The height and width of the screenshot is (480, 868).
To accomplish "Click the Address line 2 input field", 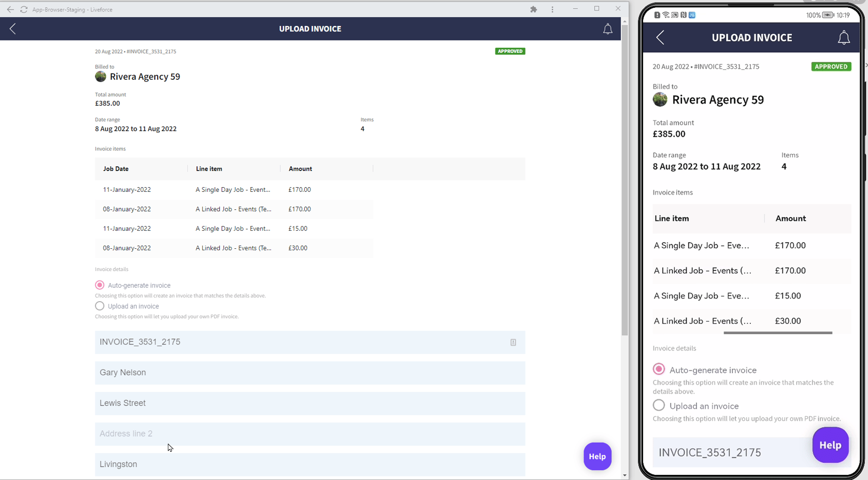I will pos(310,434).
